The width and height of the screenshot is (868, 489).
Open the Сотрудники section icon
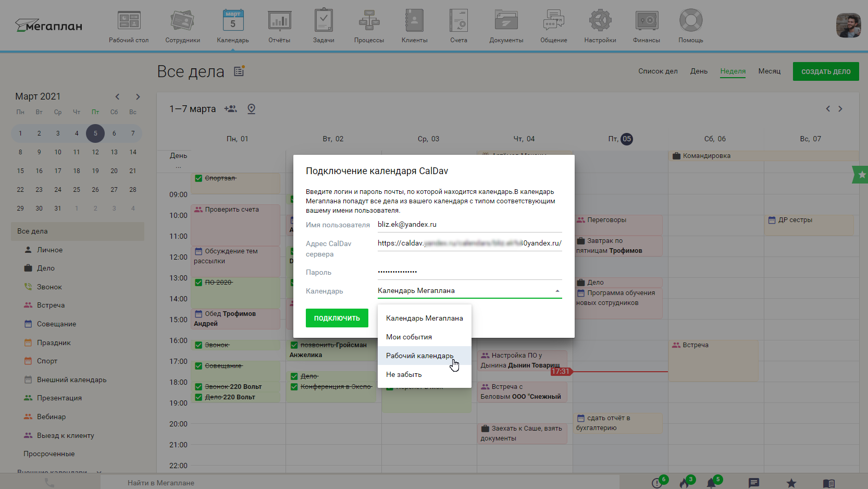pos(182,21)
